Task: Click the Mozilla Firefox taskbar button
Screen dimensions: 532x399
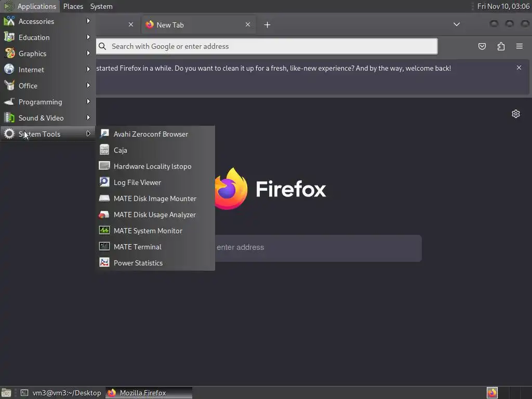Action: [149, 393]
